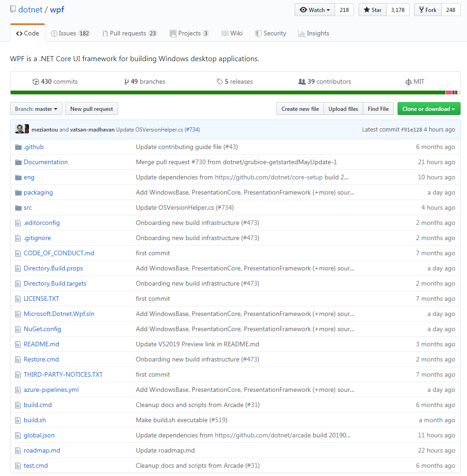
Task: Open the CODE_OF_CONDUCT.md file
Action: (59, 253)
